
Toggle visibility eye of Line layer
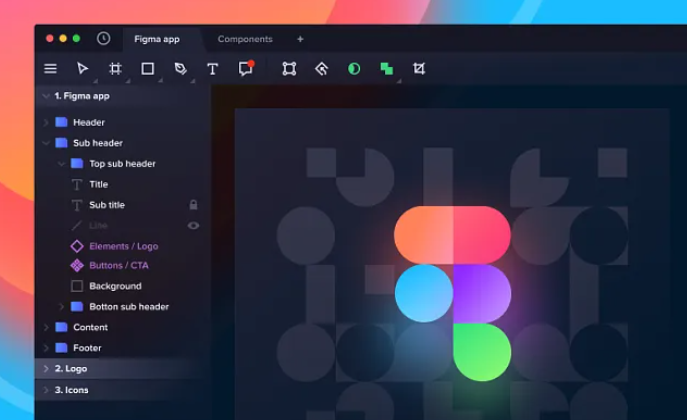tap(193, 226)
